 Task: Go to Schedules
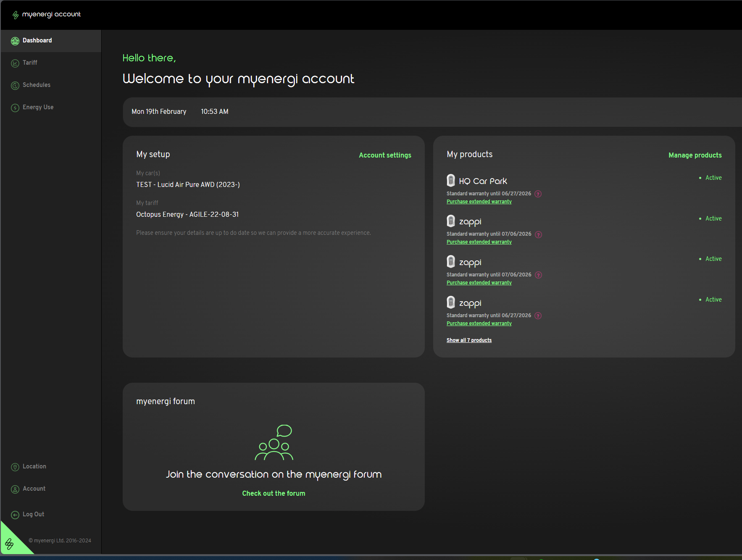click(x=51, y=85)
